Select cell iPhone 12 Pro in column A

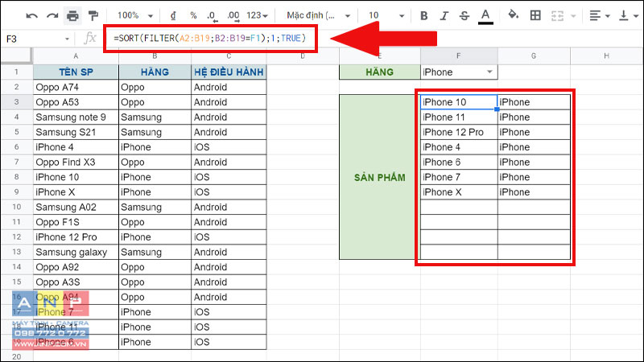76,237
